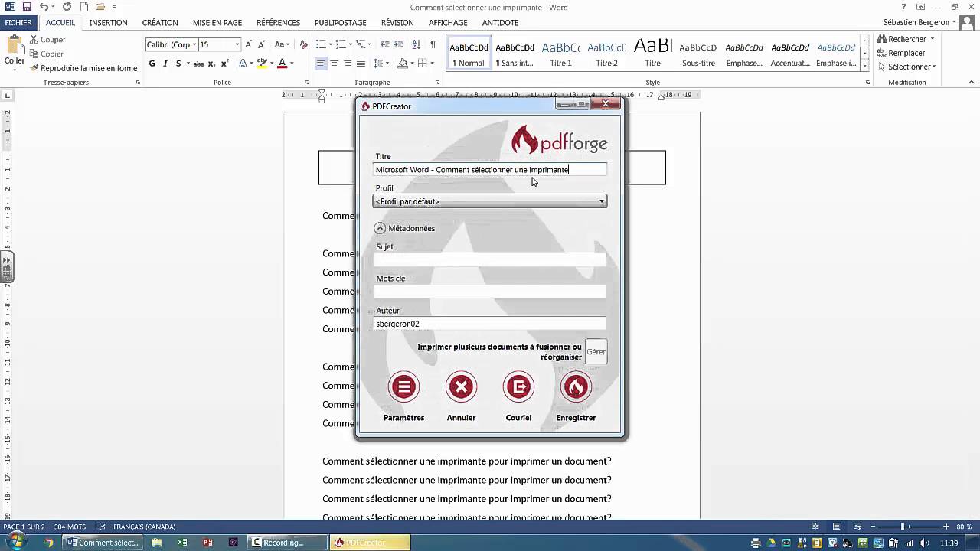Clear all formatting eraser icon
980x551 pixels.
click(x=304, y=44)
